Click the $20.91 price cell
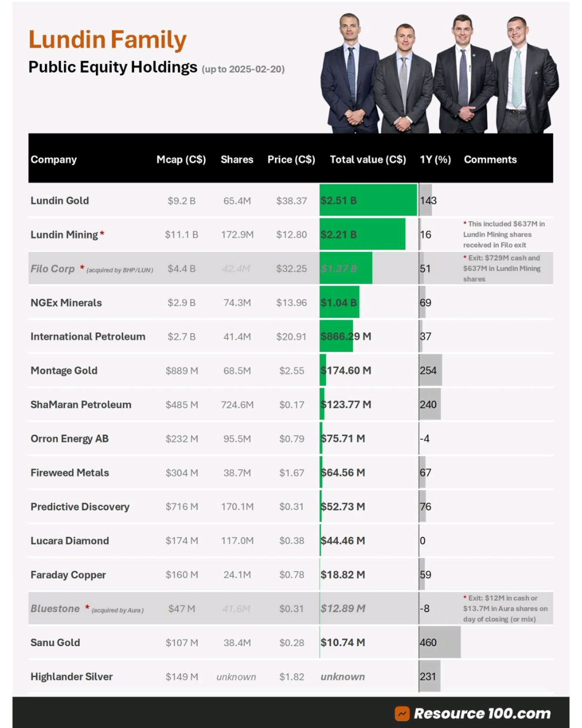 pos(292,337)
